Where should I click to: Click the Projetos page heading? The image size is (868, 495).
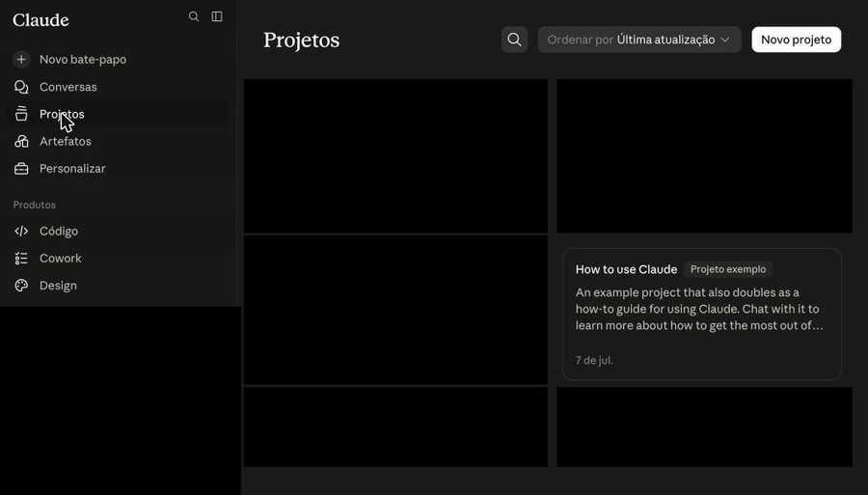[301, 40]
